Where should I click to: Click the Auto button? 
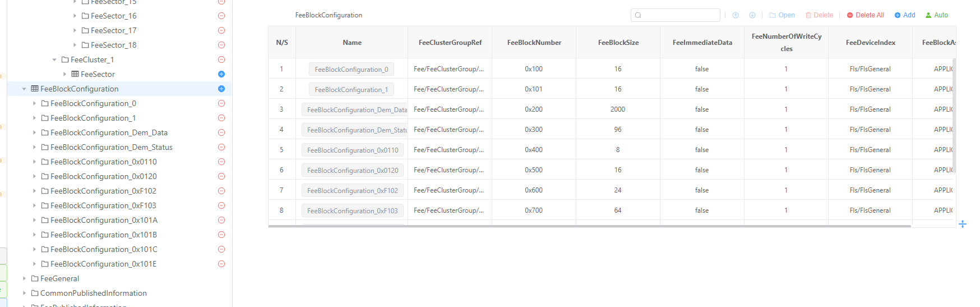[x=936, y=15]
